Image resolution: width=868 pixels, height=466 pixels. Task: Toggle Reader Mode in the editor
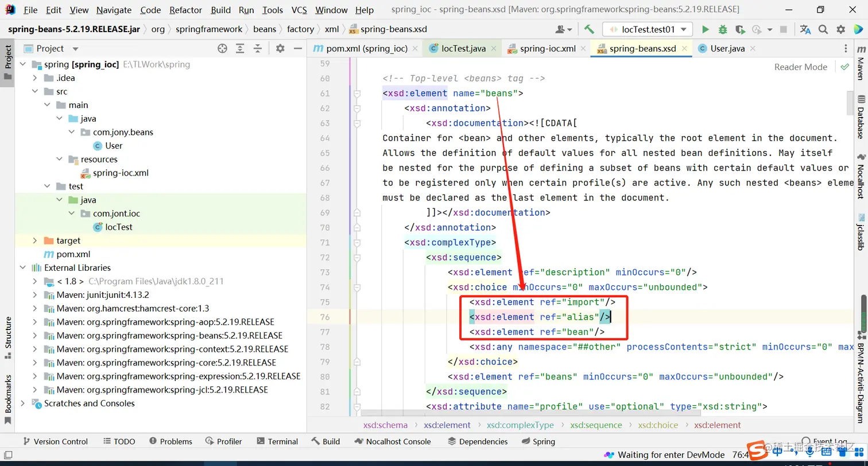(x=800, y=67)
